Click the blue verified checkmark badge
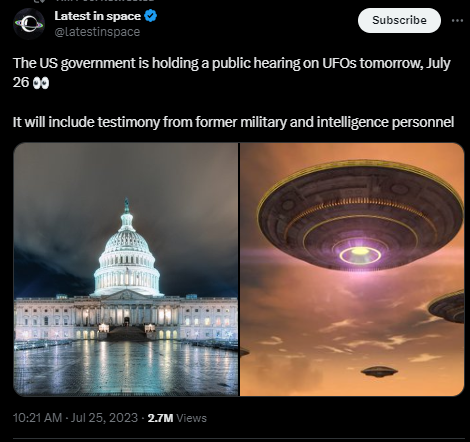Screen dimensions: 470x442 point(151,16)
